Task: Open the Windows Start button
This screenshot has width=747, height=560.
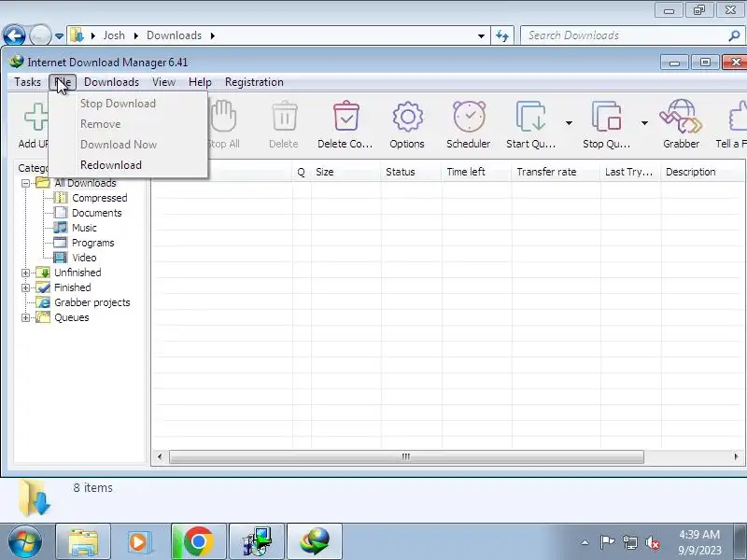Action: [x=24, y=541]
